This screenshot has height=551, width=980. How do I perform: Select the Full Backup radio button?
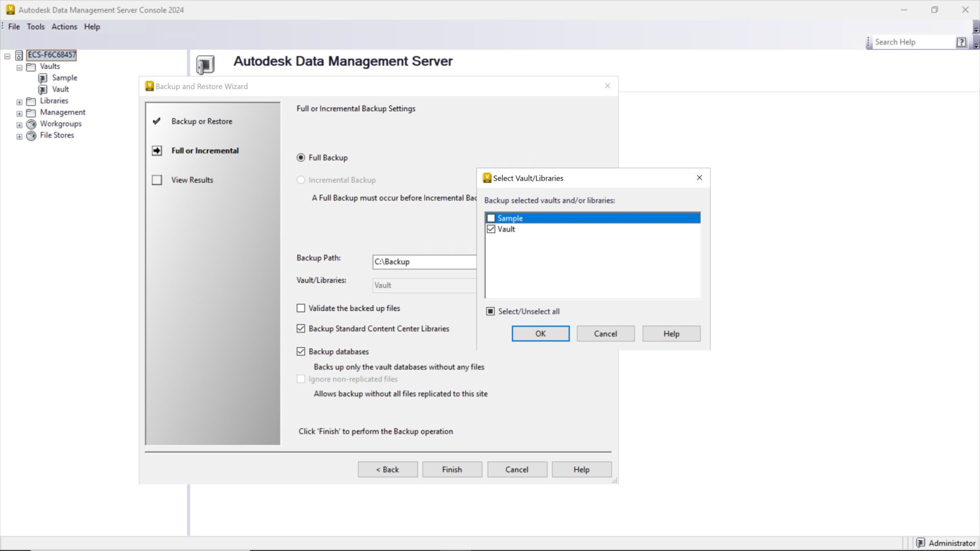pyautogui.click(x=301, y=158)
